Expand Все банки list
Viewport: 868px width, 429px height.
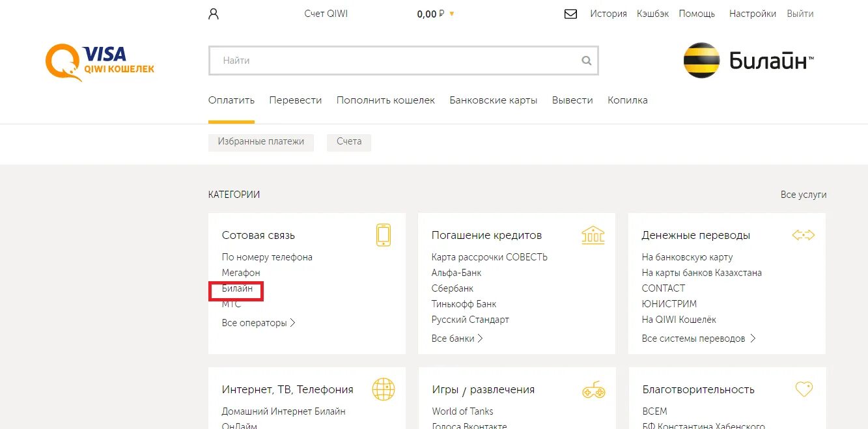pos(457,339)
